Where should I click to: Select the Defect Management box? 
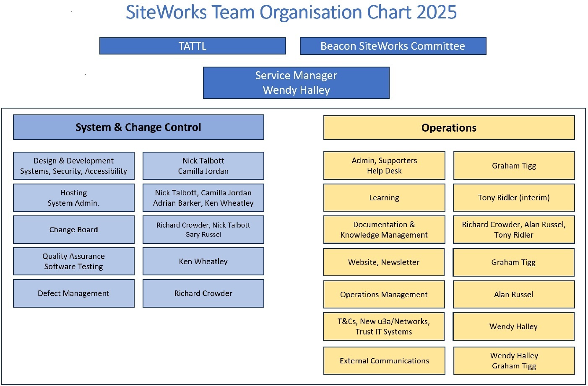74,293
